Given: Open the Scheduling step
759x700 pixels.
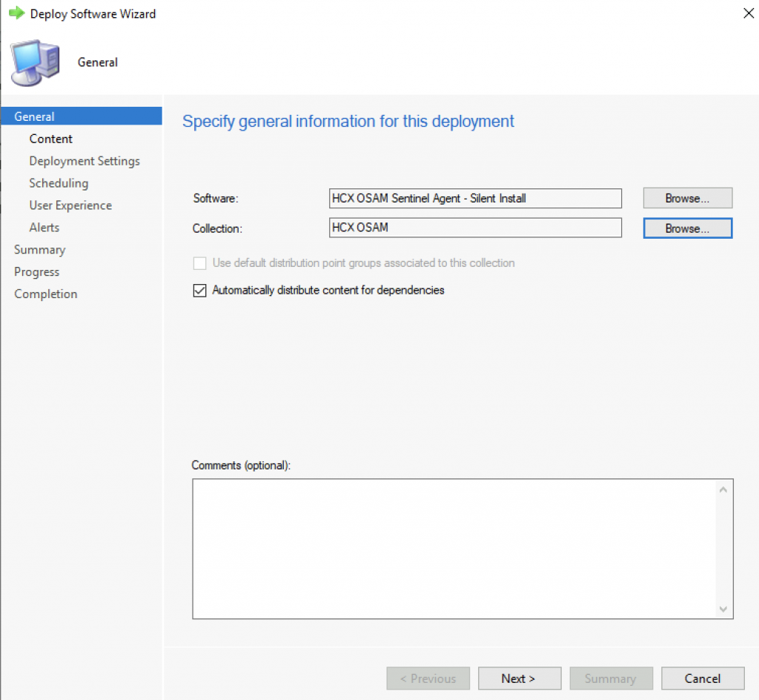Looking at the screenshot, I should (59, 183).
